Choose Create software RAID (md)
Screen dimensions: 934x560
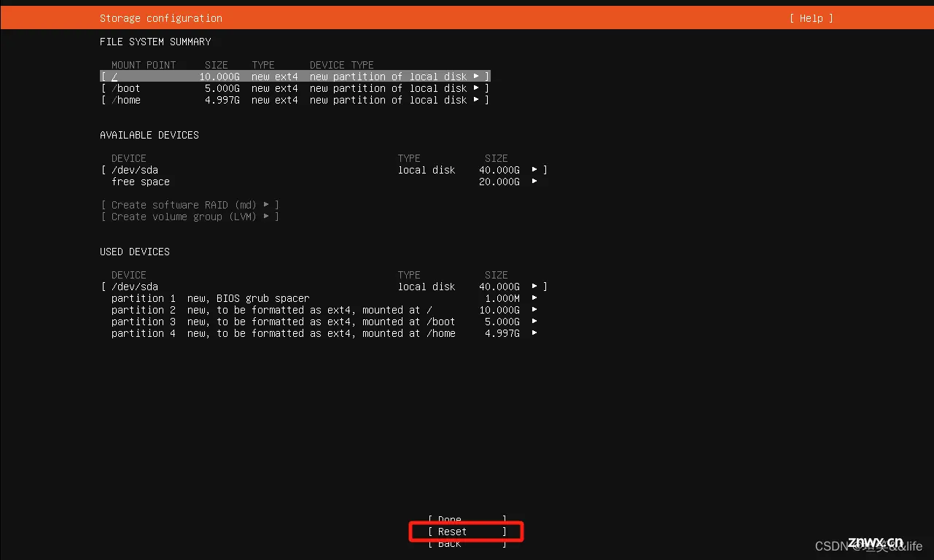coord(190,205)
